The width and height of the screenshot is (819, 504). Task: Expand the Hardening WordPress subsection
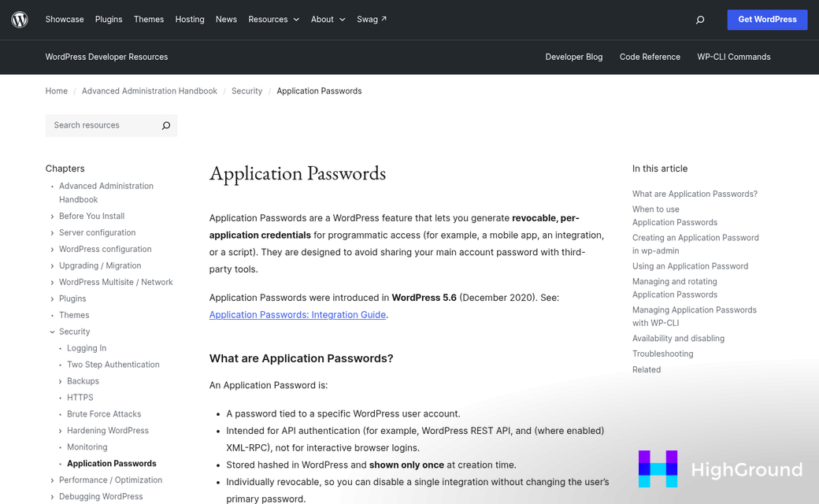pos(60,431)
